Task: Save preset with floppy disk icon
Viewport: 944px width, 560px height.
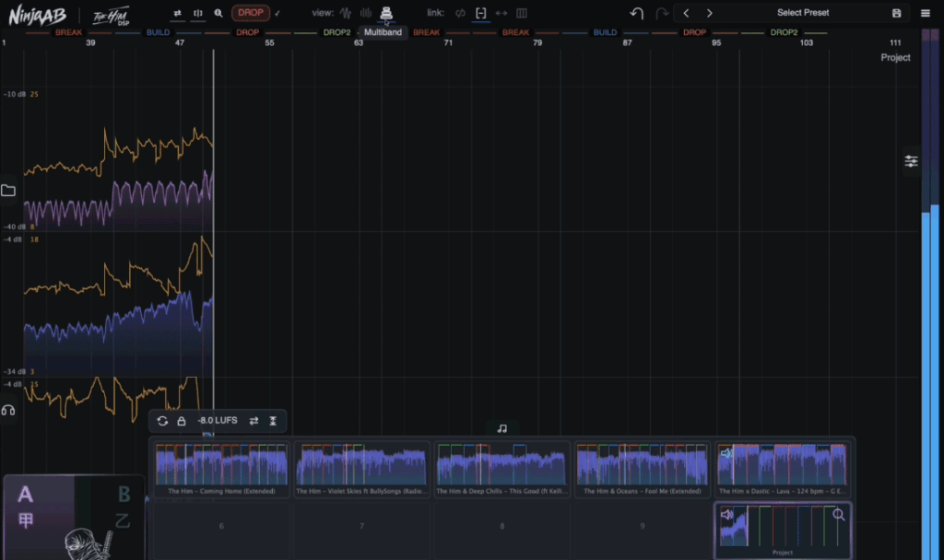Action: coord(896,13)
